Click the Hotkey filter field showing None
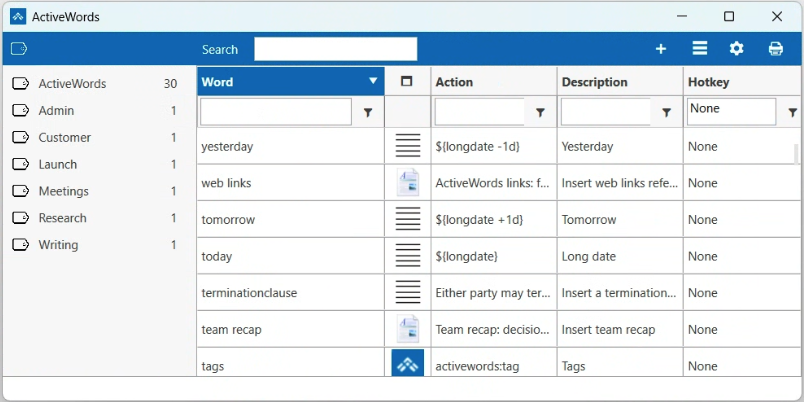The height and width of the screenshot is (402, 804). 731,112
